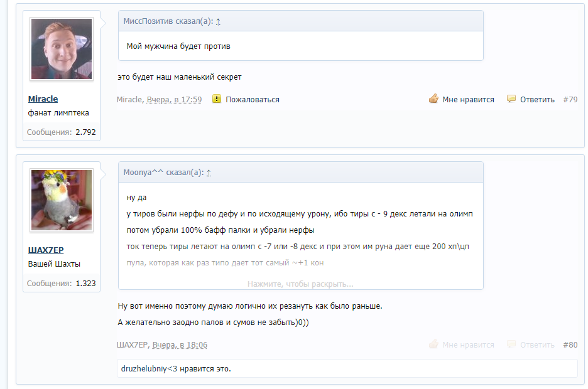The height and width of the screenshot is (389, 588).
Task: Click Ответить on post #79
Action: point(537,100)
